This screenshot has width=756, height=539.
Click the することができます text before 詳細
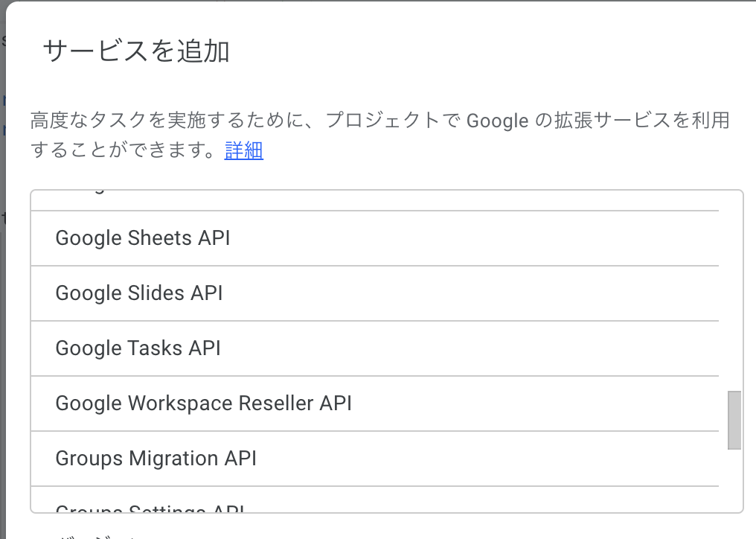click(x=126, y=151)
